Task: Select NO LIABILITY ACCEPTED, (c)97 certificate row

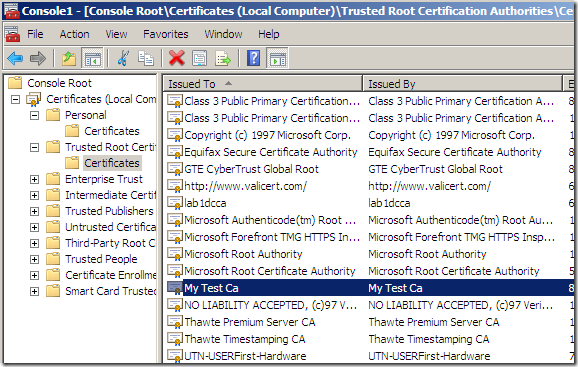Action: pos(370,305)
